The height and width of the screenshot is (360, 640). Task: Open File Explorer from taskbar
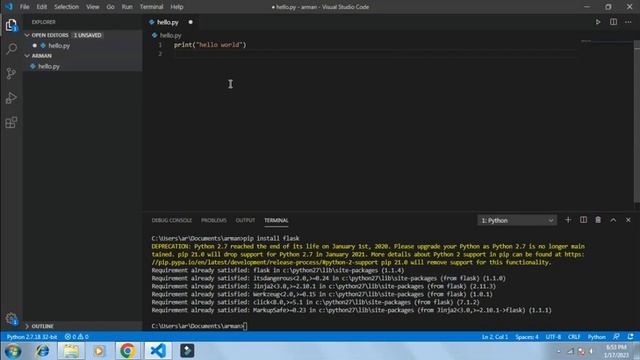coord(71,351)
